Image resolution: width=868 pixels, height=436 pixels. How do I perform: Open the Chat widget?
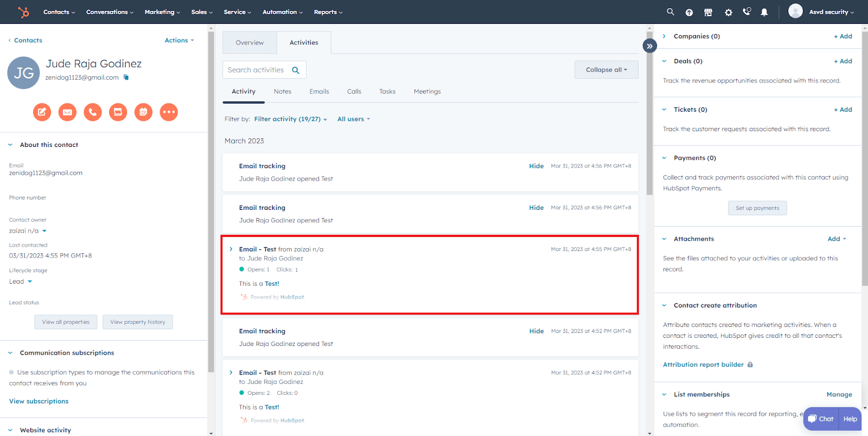pyautogui.click(x=821, y=419)
